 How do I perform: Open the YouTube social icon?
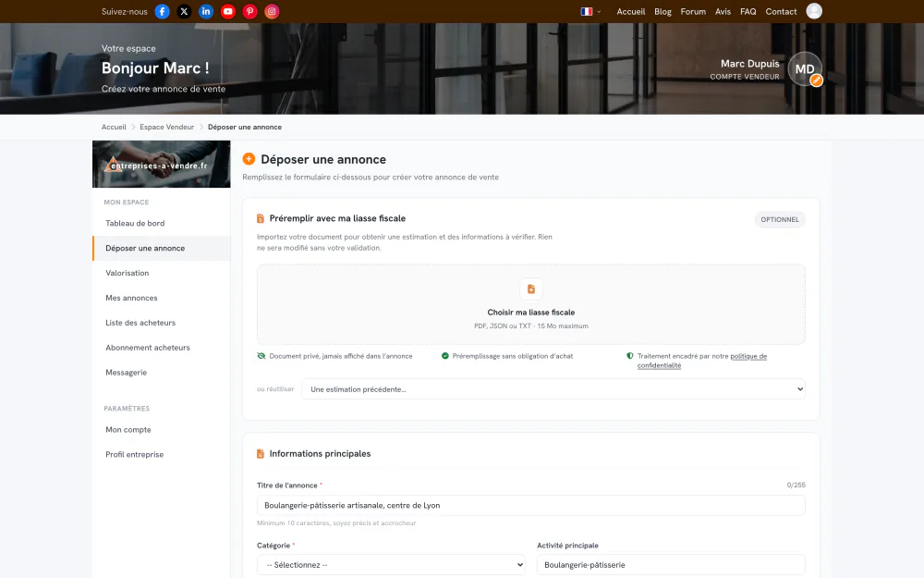click(228, 11)
